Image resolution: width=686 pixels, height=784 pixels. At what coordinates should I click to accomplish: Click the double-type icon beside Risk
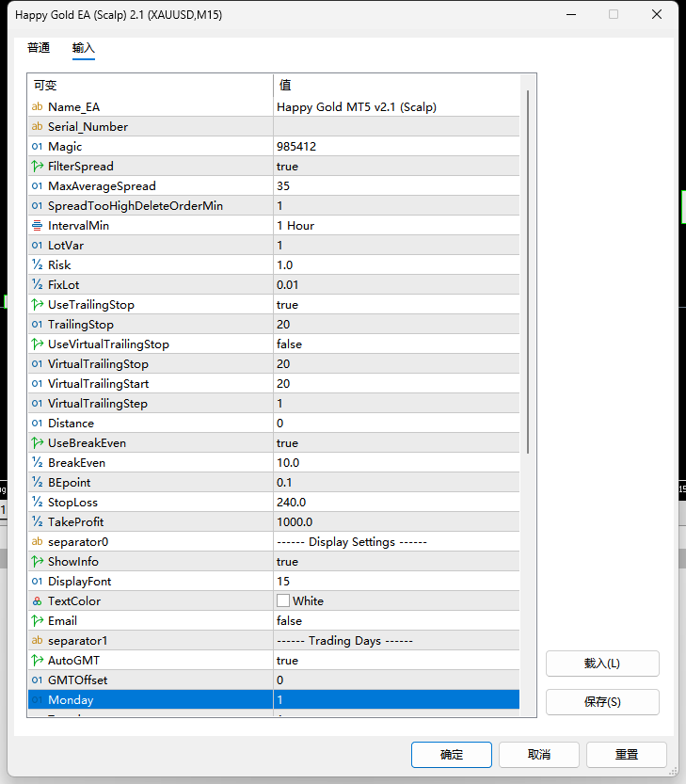tap(37, 265)
